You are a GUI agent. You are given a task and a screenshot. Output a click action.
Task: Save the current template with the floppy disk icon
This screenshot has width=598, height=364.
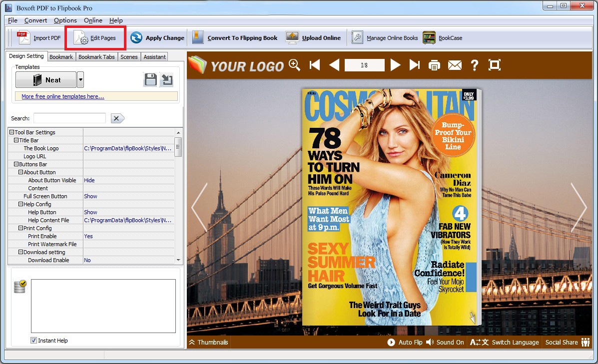151,80
